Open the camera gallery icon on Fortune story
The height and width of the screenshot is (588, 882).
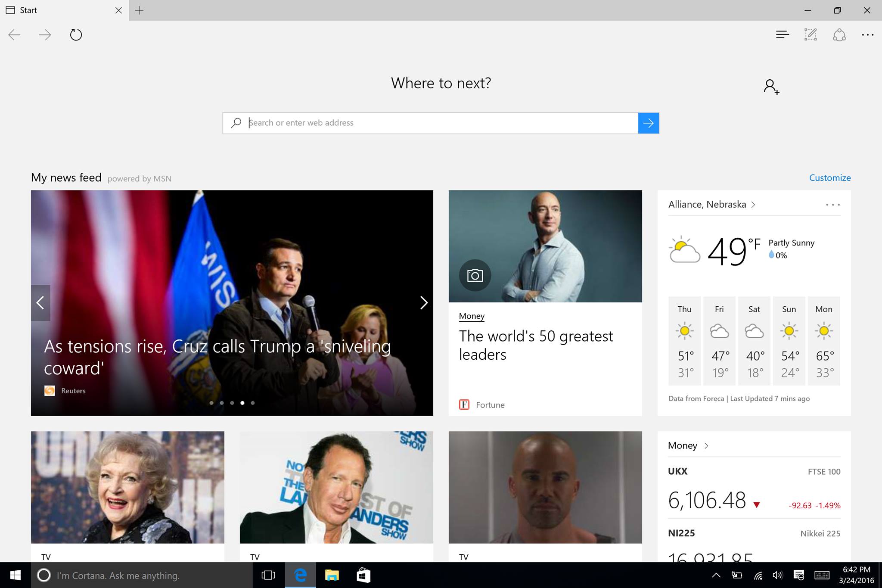(x=475, y=275)
